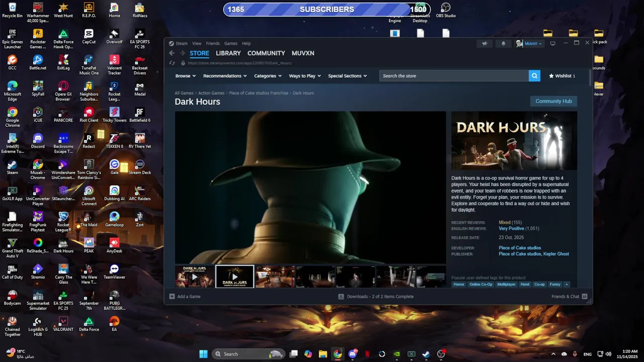Select the R.E.P.O. desktop shortcut
This screenshot has height=362, width=644.
[89, 10]
